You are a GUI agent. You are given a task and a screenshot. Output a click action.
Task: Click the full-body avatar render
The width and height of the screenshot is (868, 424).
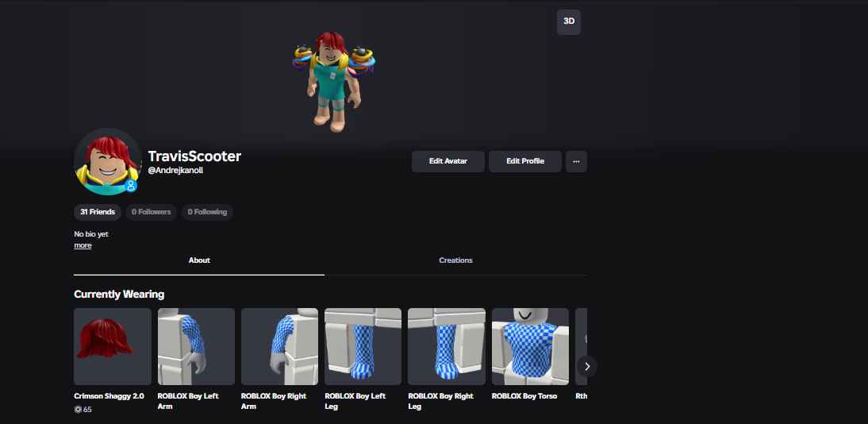334,82
